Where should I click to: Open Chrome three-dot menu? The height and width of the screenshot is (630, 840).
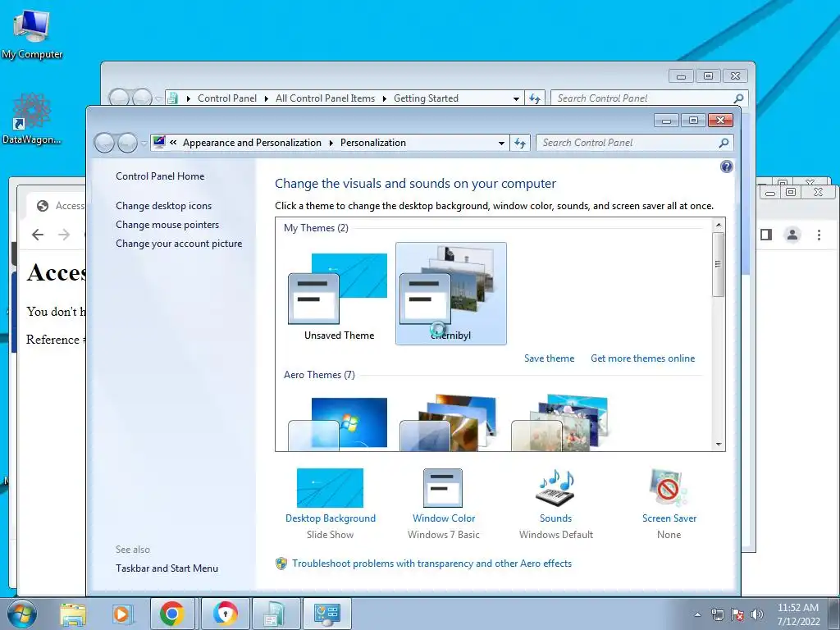click(819, 235)
